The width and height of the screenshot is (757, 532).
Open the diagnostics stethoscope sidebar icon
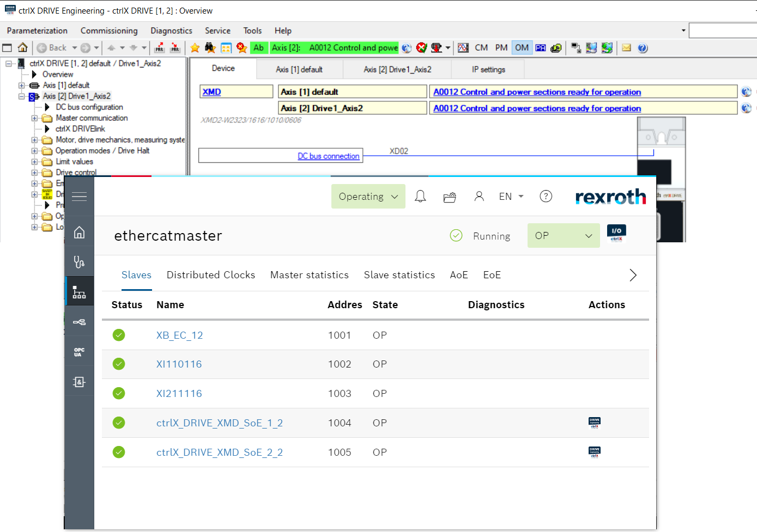[x=79, y=262]
